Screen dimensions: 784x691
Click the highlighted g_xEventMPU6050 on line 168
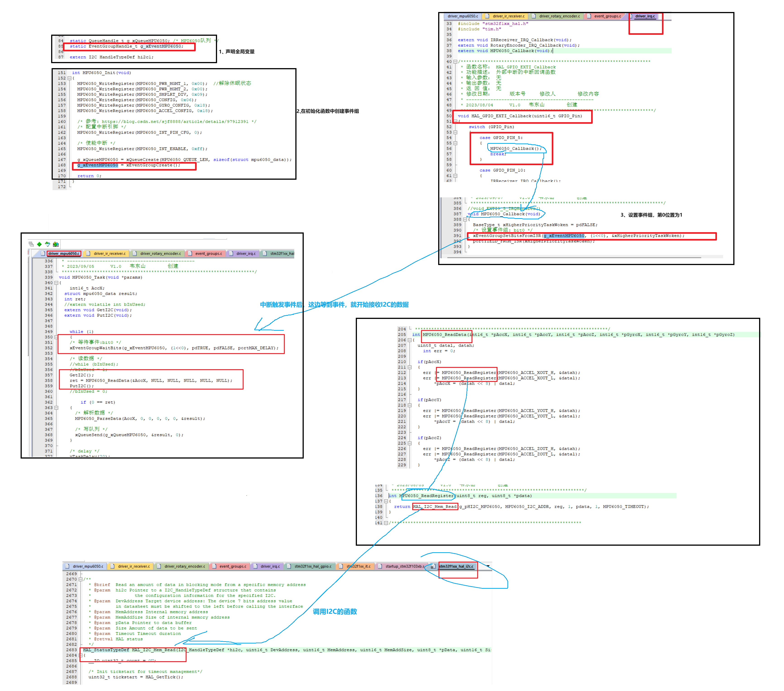click(98, 165)
